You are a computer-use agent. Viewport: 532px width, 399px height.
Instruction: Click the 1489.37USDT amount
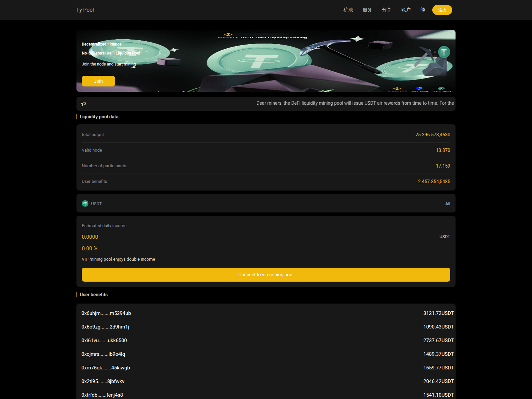(438, 354)
